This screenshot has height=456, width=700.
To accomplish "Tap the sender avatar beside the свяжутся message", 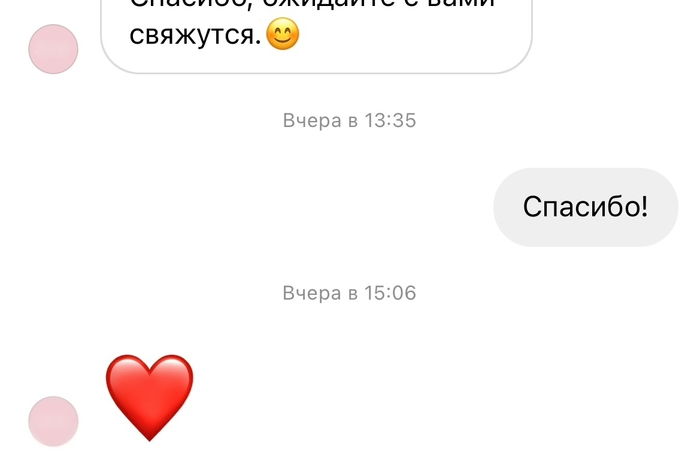I will point(53,49).
